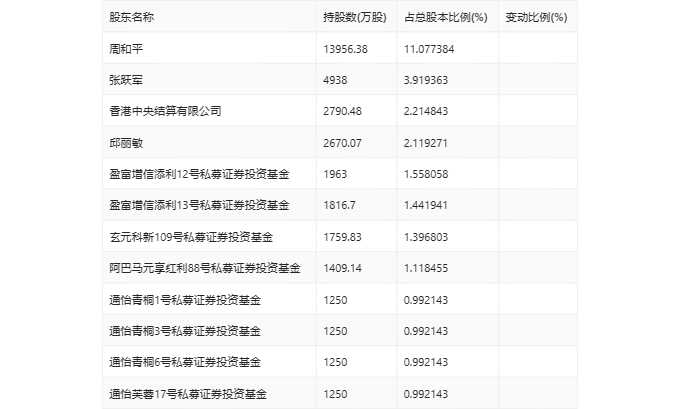The height and width of the screenshot is (409, 680).
Task: Click holdings value 1963
Action: coord(335,174)
